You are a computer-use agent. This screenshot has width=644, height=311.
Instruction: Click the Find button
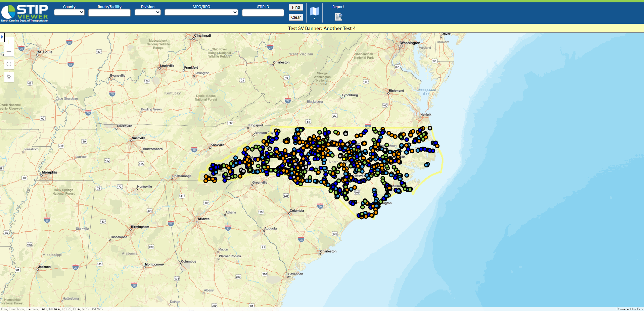point(296,7)
